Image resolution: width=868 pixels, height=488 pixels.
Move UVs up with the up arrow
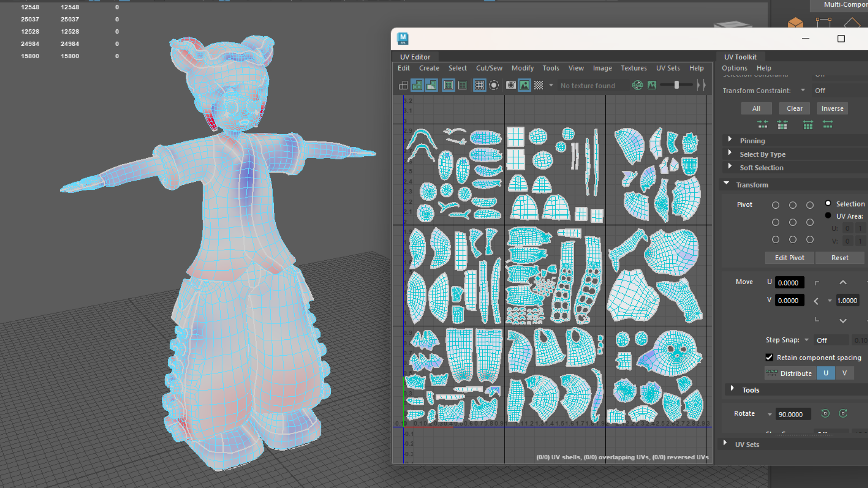[x=843, y=282]
